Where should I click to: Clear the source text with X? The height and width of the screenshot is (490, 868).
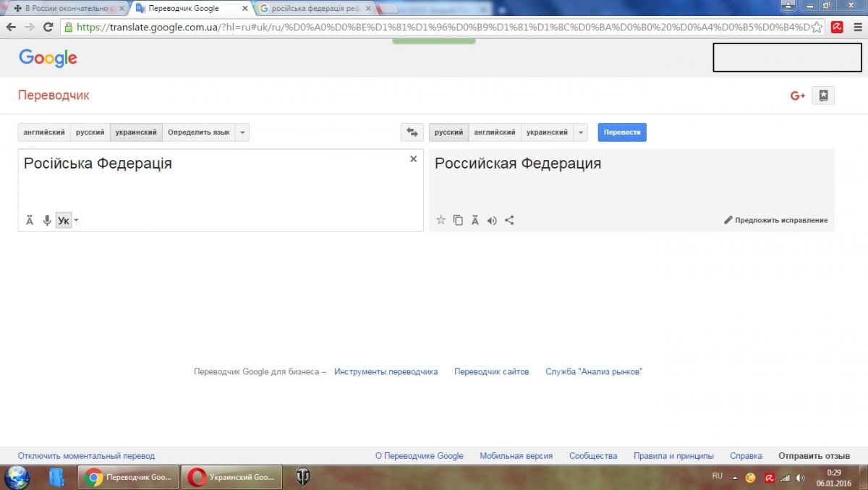(x=414, y=159)
